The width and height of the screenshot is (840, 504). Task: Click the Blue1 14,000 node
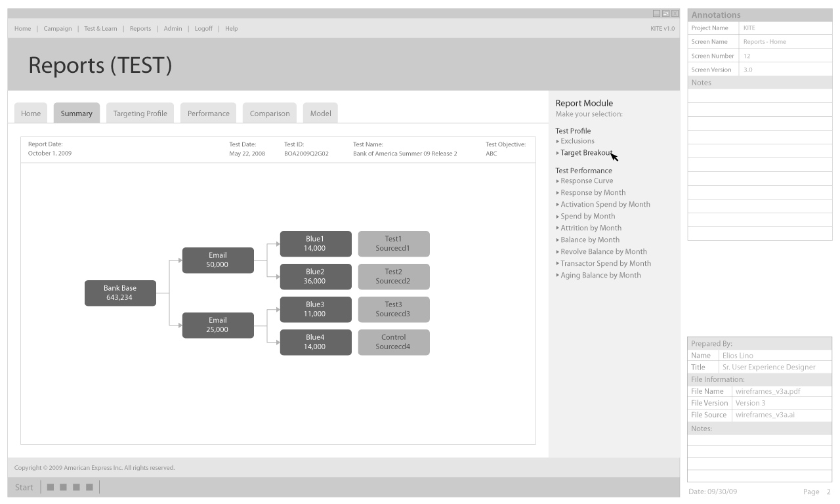315,243
